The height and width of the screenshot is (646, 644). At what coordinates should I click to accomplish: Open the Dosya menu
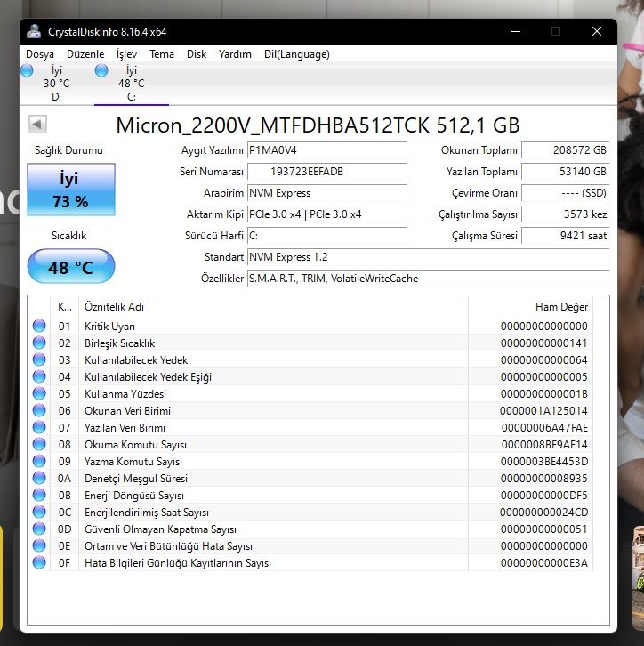click(40, 54)
